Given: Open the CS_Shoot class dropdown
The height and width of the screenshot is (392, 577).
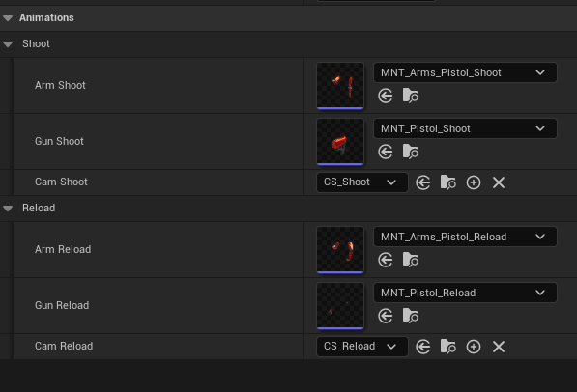Looking at the screenshot, I should 362,182.
